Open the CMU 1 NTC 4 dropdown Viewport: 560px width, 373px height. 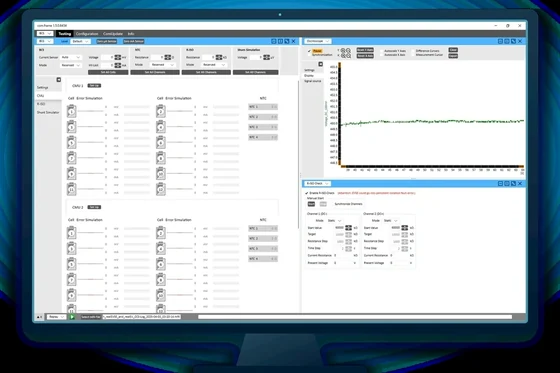pyautogui.click(x=263, y=137)
